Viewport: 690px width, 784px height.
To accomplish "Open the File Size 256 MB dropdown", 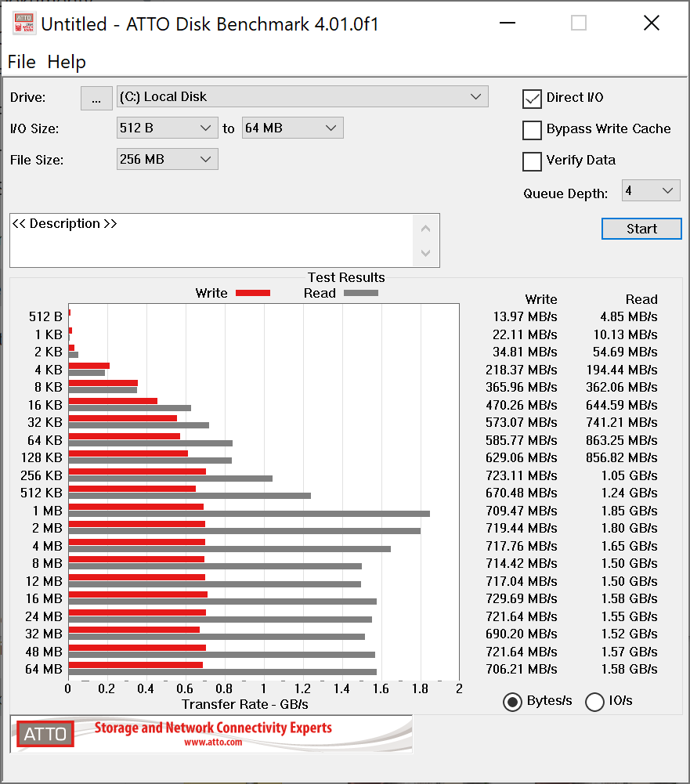I will click(167, 160).
